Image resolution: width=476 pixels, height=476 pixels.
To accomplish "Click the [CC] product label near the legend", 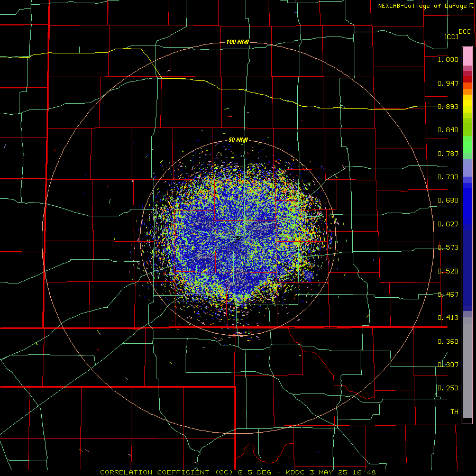I will tap(451, 36).
